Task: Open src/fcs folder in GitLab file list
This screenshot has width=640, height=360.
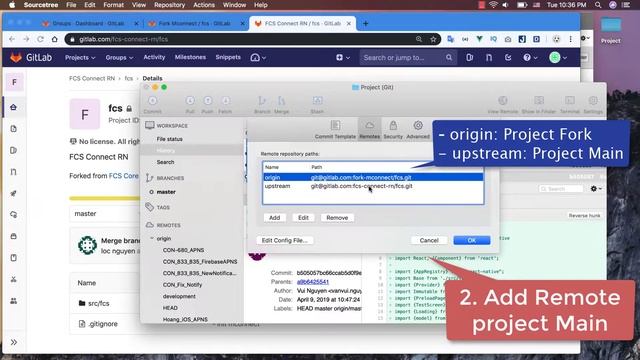Action: (99, 303)
